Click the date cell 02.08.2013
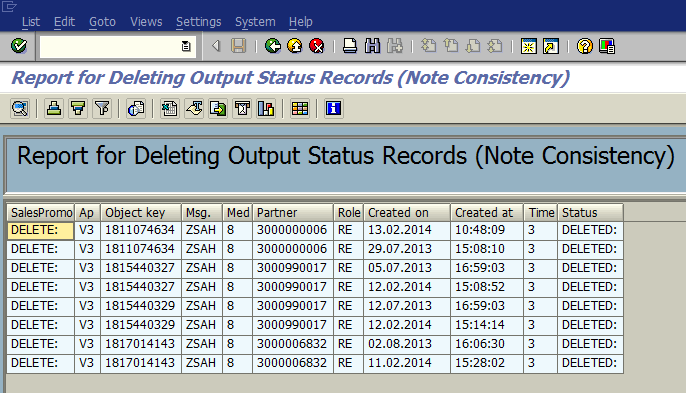 pyautogui.click(x=407, y=344)
